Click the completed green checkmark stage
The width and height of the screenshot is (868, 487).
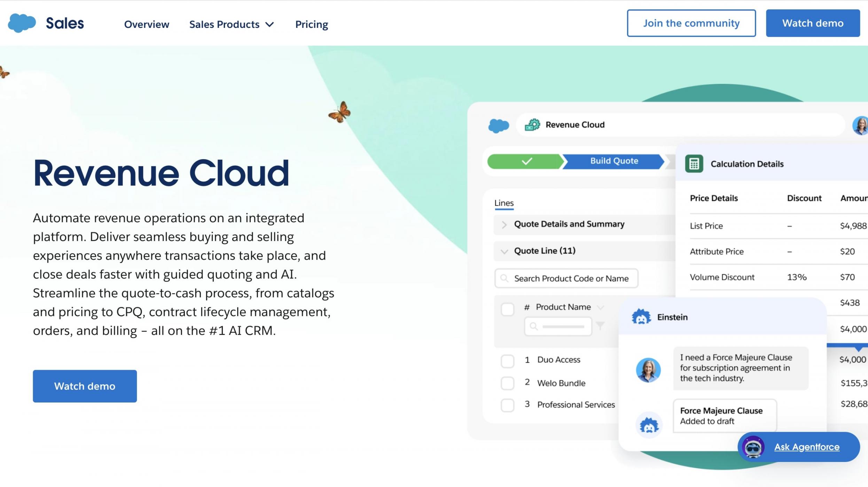pyautogui.click(x=525, y=161)
